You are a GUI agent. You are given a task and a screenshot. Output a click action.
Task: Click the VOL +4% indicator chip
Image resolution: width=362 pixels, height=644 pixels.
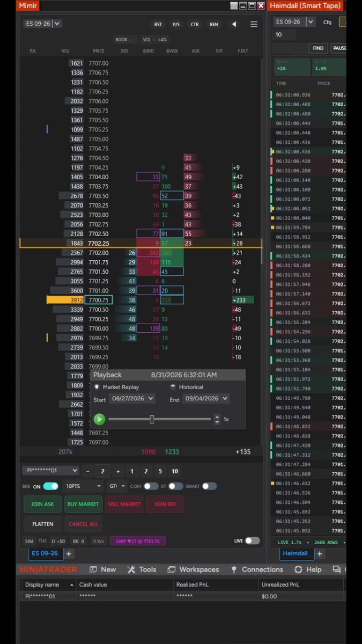point(155,40)
